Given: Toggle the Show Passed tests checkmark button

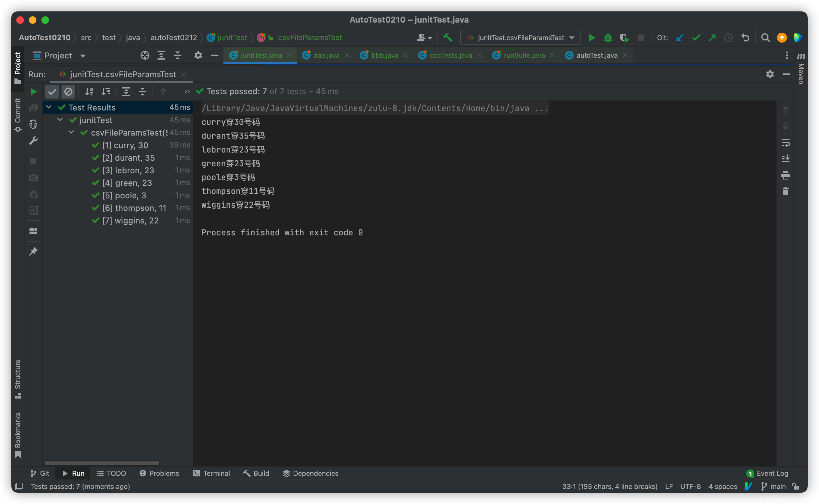Looking at the screenshot, I should coord(52,91).
